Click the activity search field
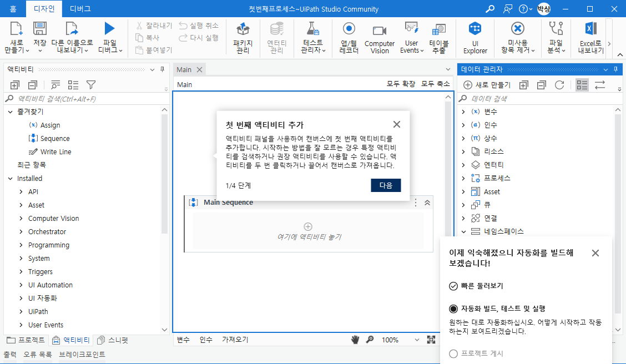 (x=86, y=99)
